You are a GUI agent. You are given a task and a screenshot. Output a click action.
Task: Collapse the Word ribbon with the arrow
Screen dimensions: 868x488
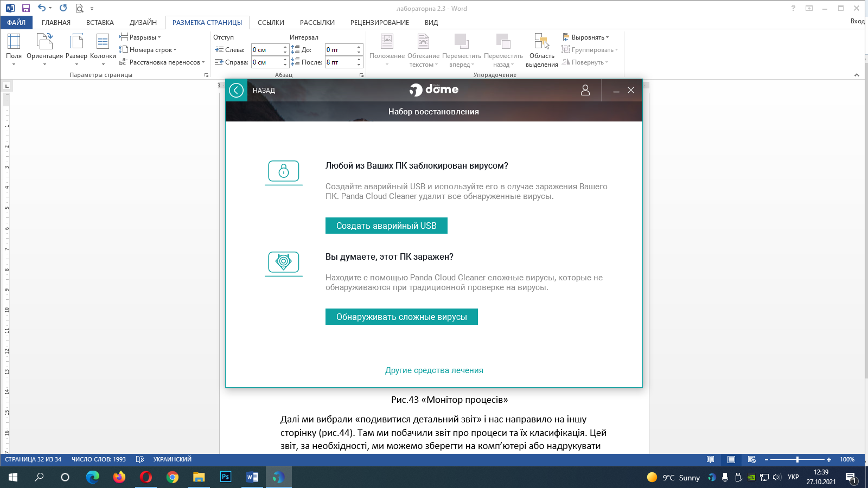click(x=857, y=75)
